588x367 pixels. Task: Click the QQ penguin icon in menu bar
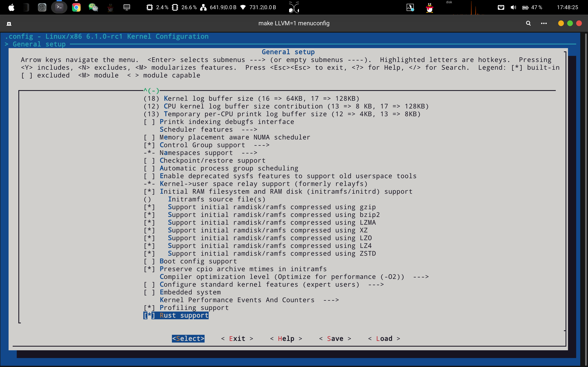(x=430, y=8)
